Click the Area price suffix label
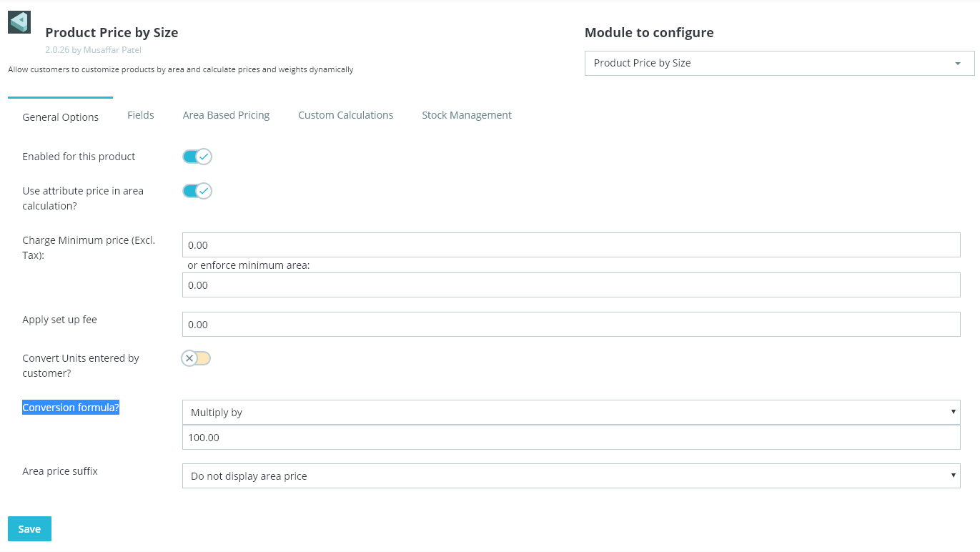The image size is (980, 552). click(x=60, y=471)
